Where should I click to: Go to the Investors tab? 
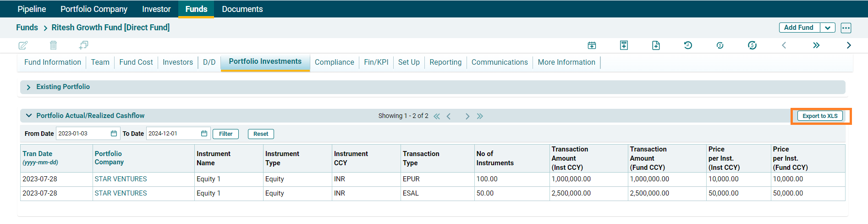click(177, 62)
